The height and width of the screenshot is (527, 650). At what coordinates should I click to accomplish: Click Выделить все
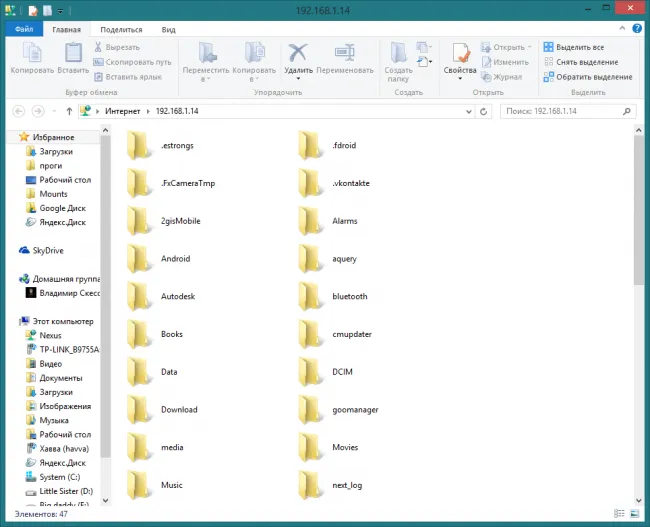574,47
